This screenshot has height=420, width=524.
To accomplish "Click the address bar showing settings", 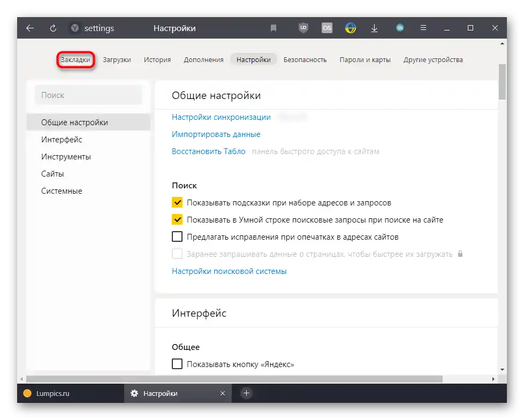I will click(x=99, y=28).
